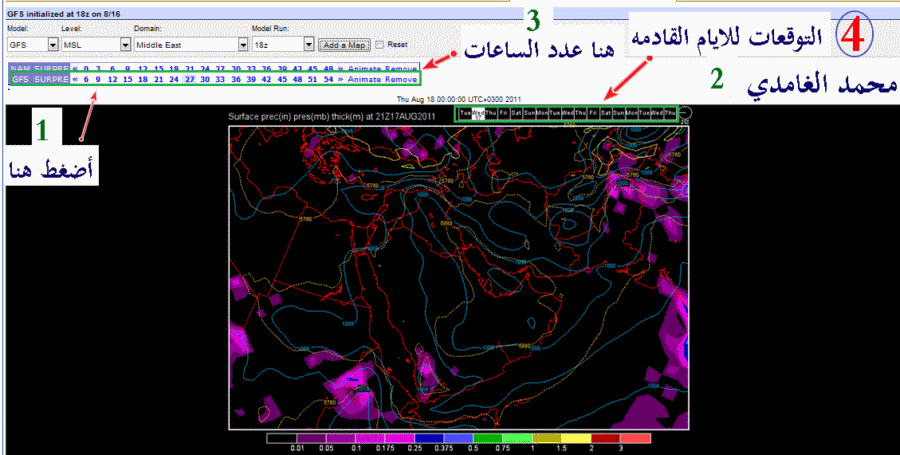Select forecast hour 0 in NAM row
900x455 pixels.
pos(86,69)
